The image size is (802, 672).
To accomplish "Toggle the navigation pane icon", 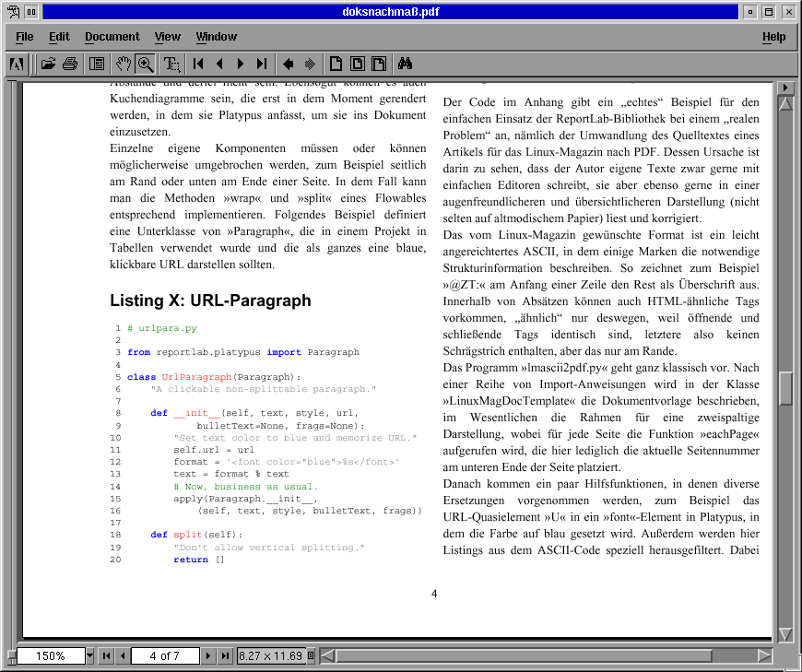I will point(96,65).
